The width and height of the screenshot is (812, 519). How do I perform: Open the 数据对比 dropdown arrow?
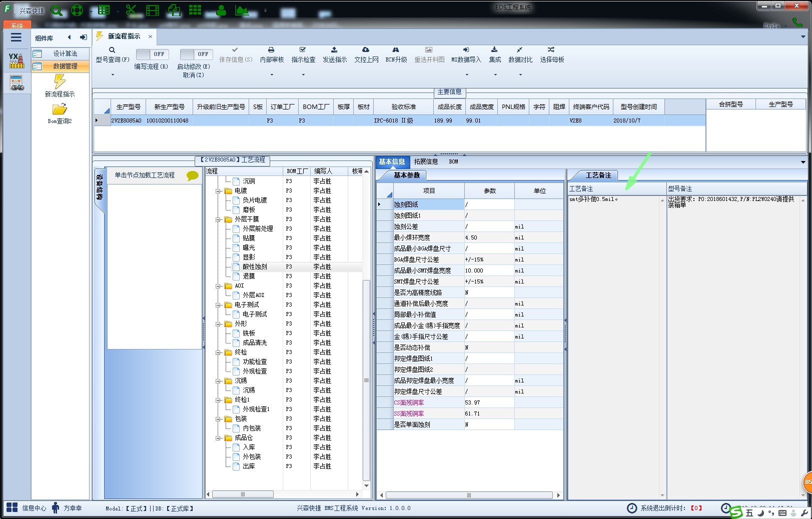(x=520, y=75)
